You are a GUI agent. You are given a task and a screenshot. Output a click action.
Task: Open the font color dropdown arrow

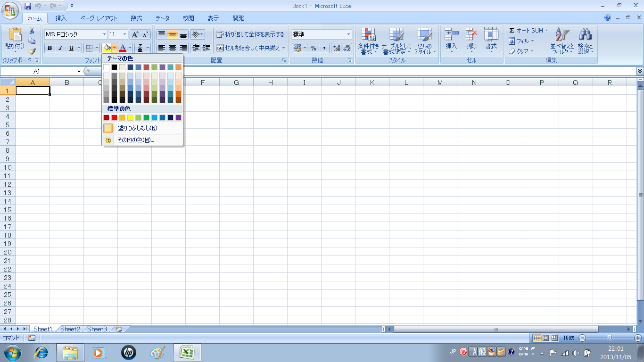click(130, 48)
